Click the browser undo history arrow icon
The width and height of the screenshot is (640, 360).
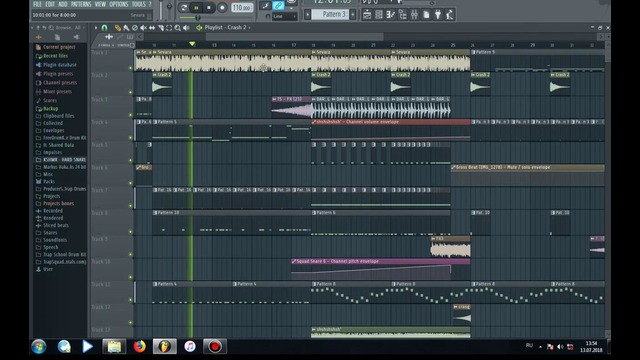pyautogui.click(x=44, y=28)
